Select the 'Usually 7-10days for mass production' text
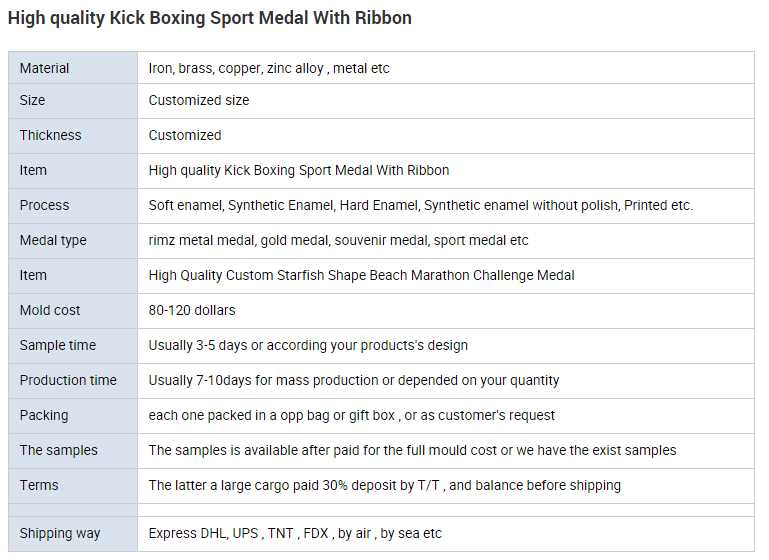This screenshot has width=769, height=560. [x=354, y=380]
